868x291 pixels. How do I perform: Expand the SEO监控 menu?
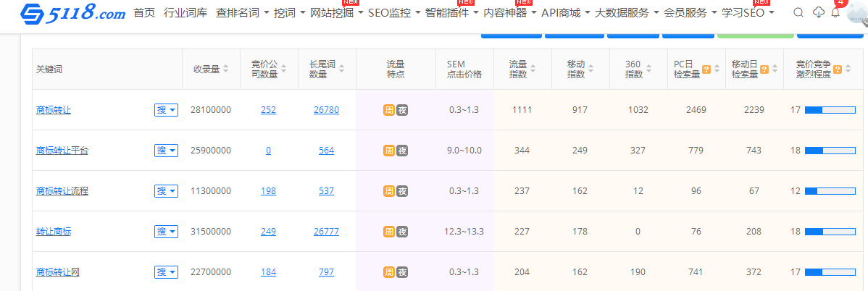coord(394,13)
